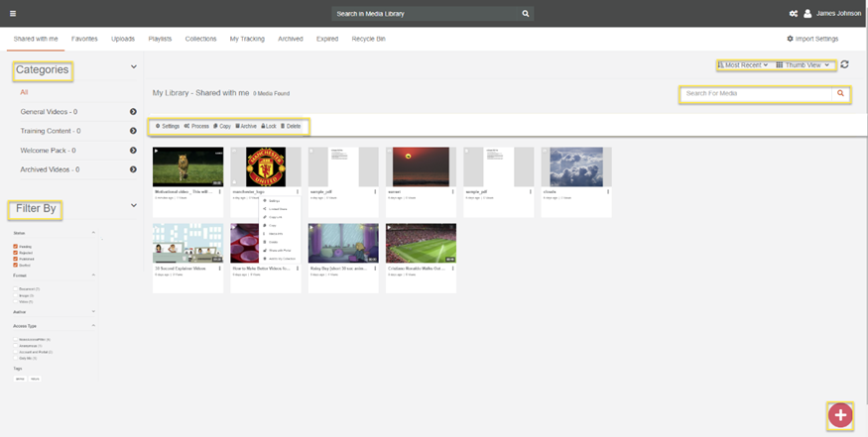Click the arrow icon next to General Videos

(x=133, y=112)
